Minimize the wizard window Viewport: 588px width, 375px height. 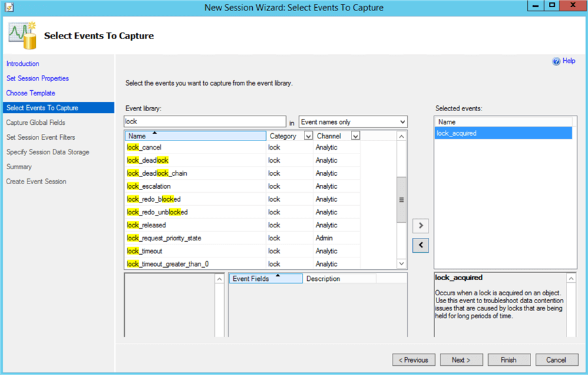pyautogui.click(x=536, y=6)
